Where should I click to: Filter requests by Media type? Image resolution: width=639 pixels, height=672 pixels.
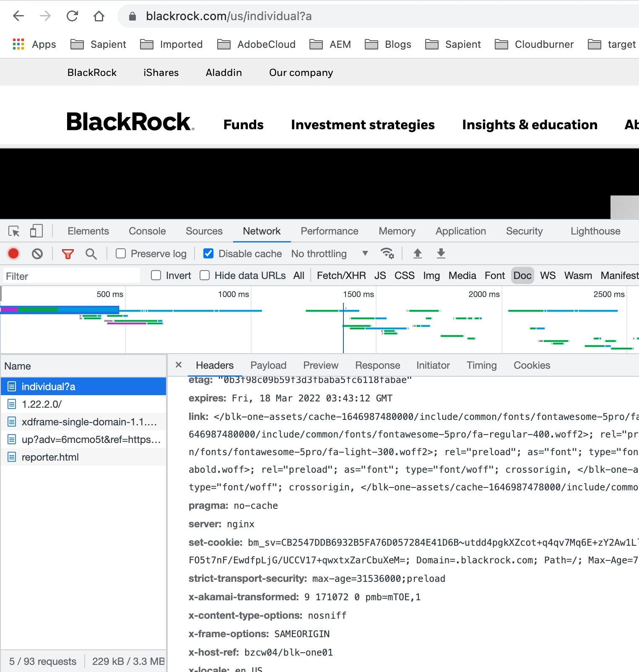462,276
